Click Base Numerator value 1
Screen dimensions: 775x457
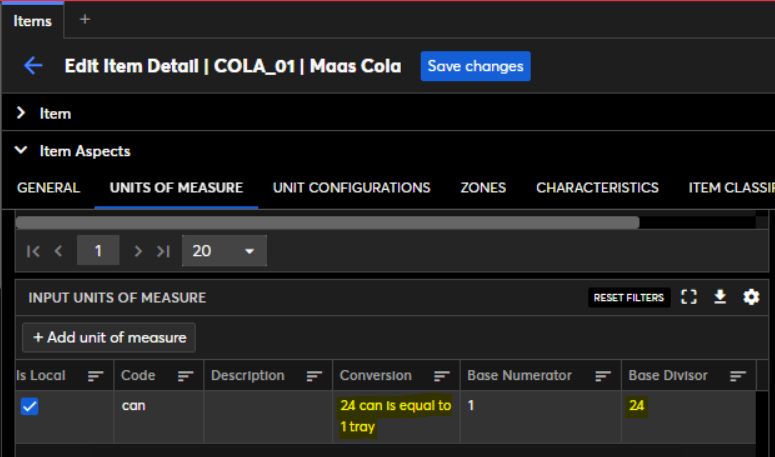pyautogui.click(x=471, y=406)
